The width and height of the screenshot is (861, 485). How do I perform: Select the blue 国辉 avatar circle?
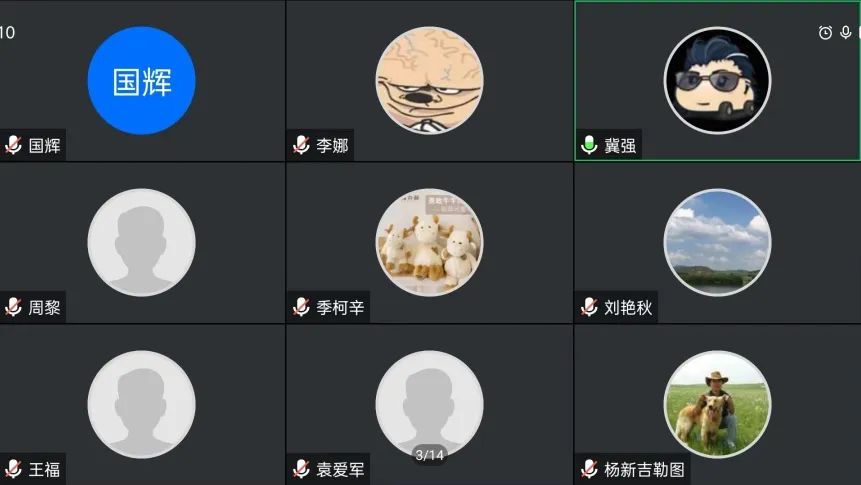click(x=142, y=81)
